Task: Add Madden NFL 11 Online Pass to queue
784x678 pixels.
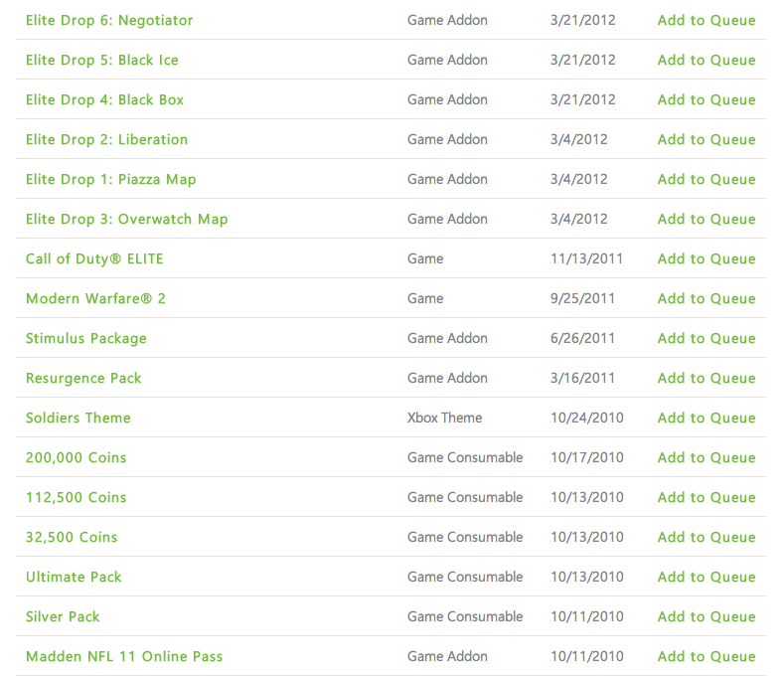Action: (706, 656)
